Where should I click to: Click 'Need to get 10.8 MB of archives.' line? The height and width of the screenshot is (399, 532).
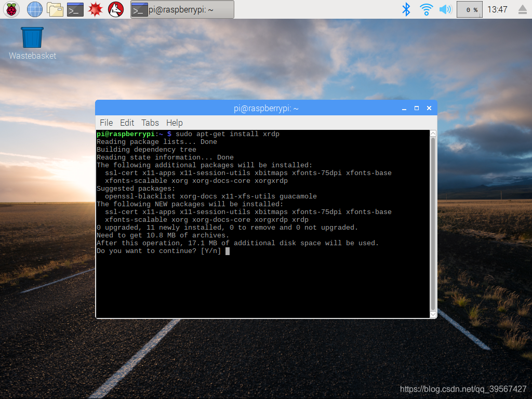coord(163,235)
